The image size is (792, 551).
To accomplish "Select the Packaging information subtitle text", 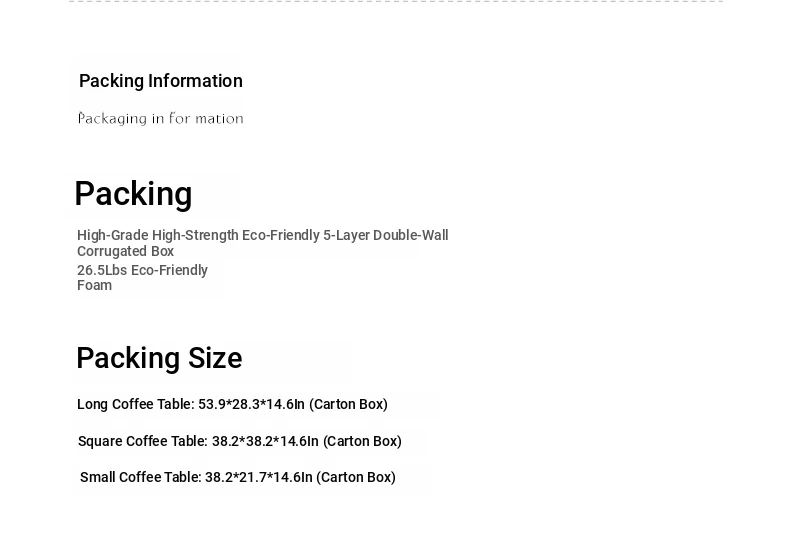I will (x=161, y=119).
